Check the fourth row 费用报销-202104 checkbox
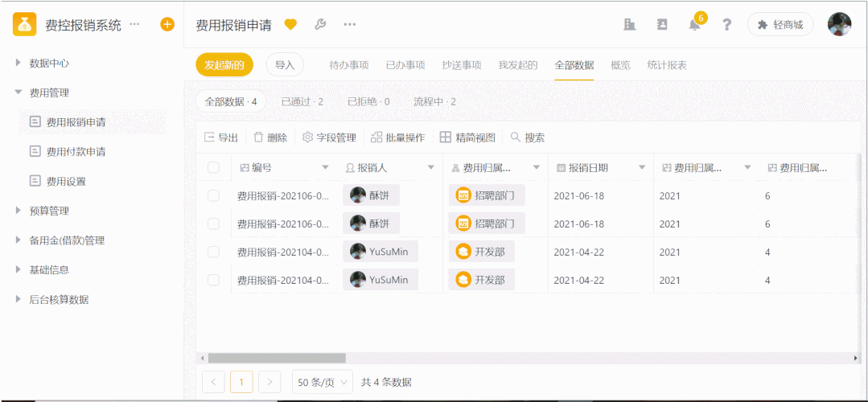This screenshot has height=402, width=868. coord(214,280)
